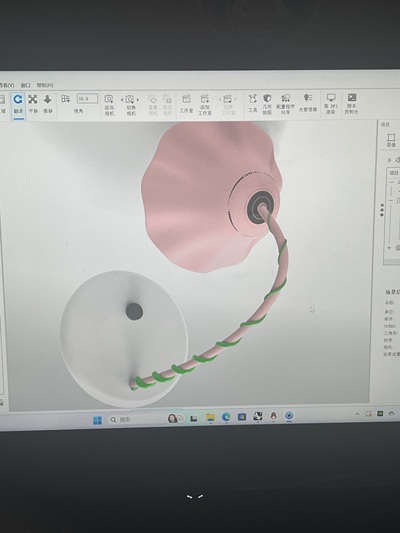This screenshot has height=533, width=400.
Task: Select the Dolly (推移) camera tool
Action: pyautogui.click(x=48, y=104)
